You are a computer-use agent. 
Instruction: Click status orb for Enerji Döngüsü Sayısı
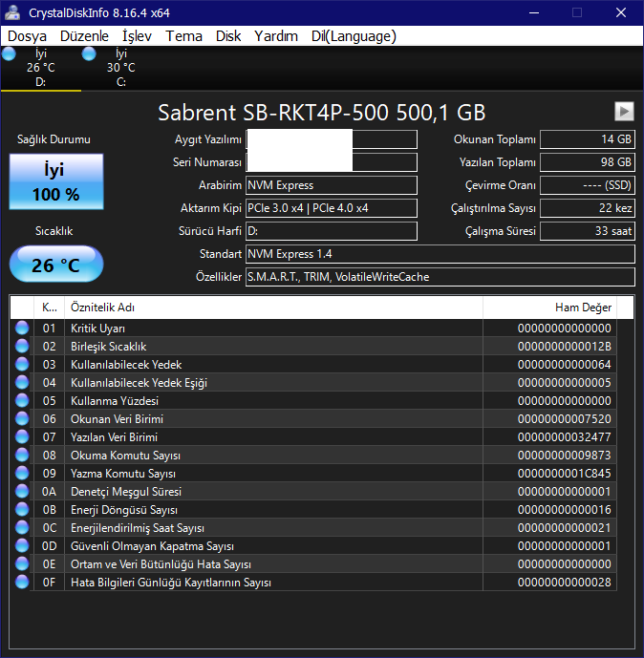tap(23, 510)
